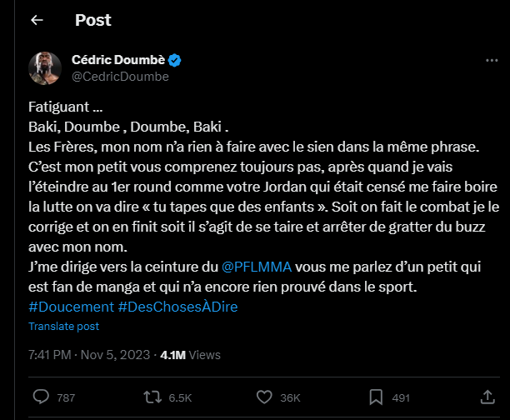Click the 787 replies count

tap(66, 397)
